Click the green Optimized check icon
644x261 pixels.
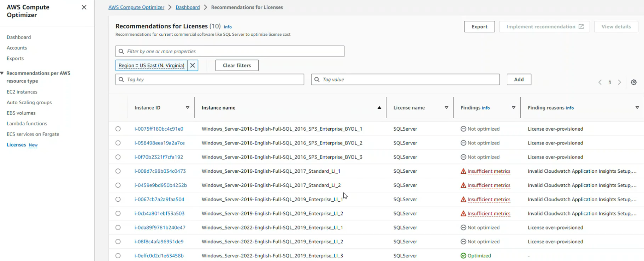pyautogui.click(x=463, y=256)
